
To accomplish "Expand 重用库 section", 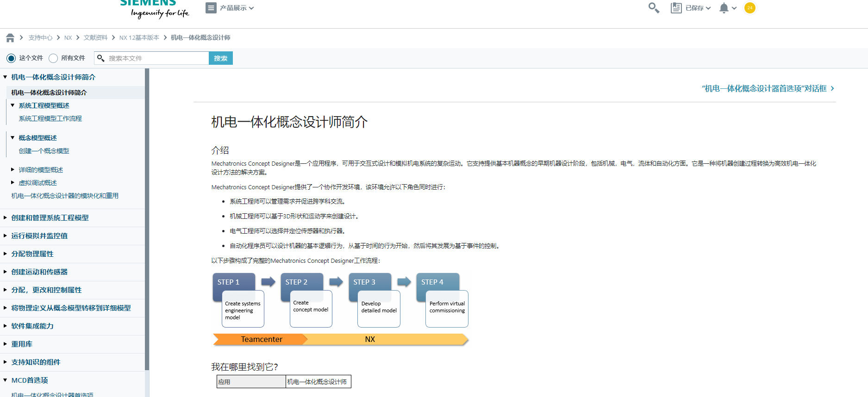I will 5,344.
